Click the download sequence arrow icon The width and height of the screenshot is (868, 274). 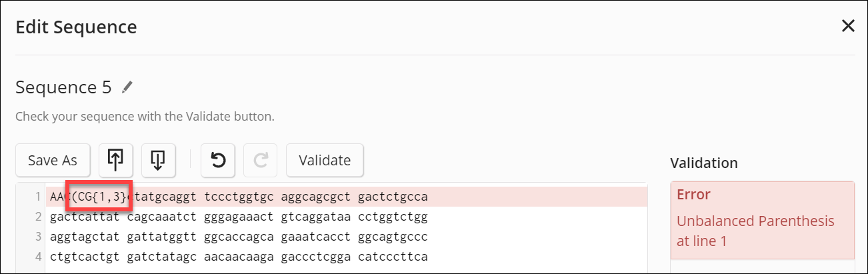[158, 160]
